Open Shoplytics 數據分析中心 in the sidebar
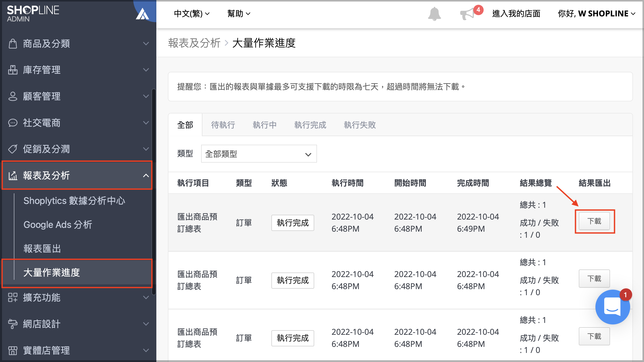Image resolution: width=644 pixels, height=362 pixels. 74,201
